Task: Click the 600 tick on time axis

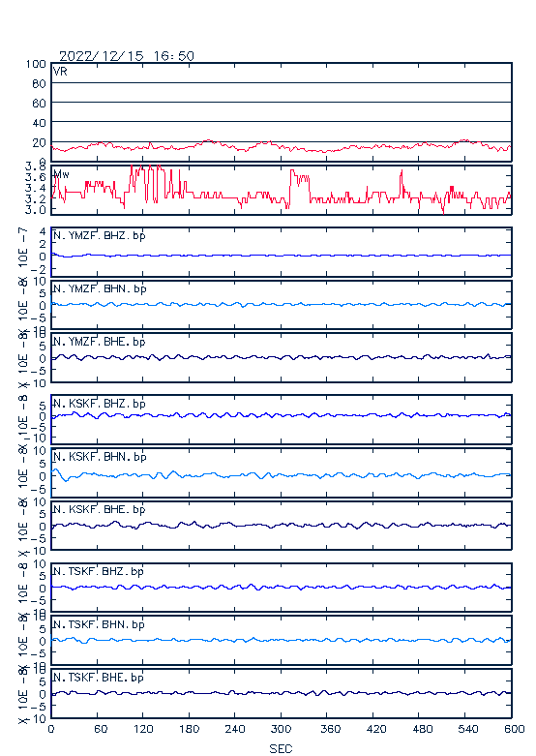Action: [x=514, y=729]
